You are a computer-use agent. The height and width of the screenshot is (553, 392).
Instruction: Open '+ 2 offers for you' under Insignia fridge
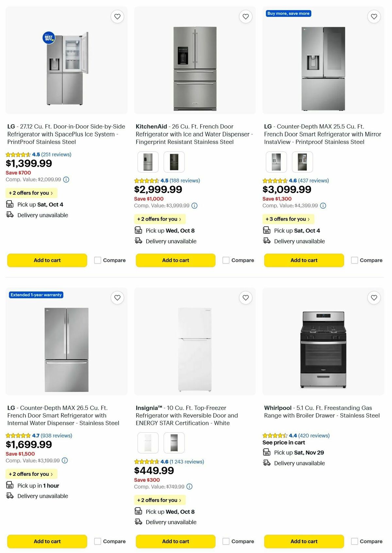coord(160,500)
